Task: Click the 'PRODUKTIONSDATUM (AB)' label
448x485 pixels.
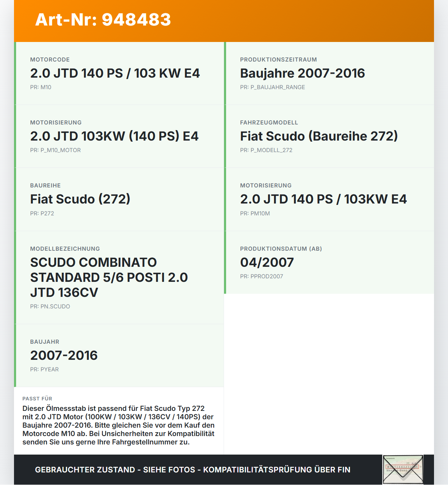Action: point(281,249)
